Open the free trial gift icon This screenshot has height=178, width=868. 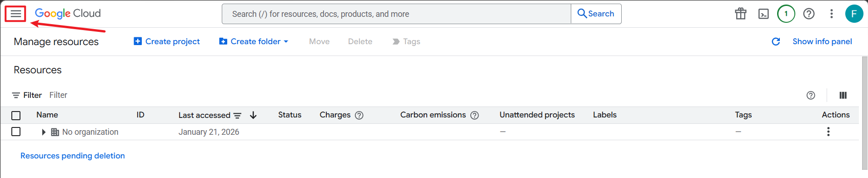741,14
